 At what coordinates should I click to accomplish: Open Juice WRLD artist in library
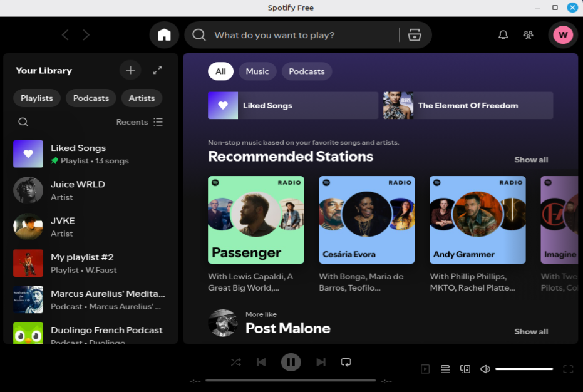[x=91, y=190]
